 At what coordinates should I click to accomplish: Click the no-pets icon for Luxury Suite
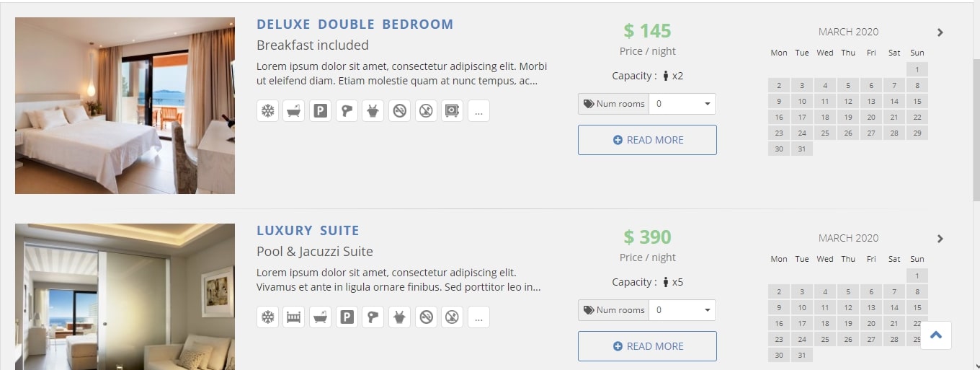pos(453,317)
